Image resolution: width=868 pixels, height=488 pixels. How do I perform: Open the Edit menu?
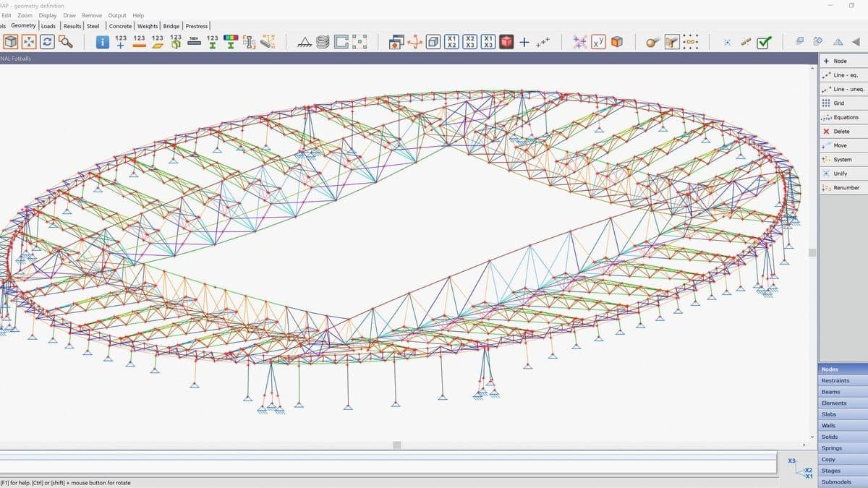pyautogui.click(x=6, y=15)
